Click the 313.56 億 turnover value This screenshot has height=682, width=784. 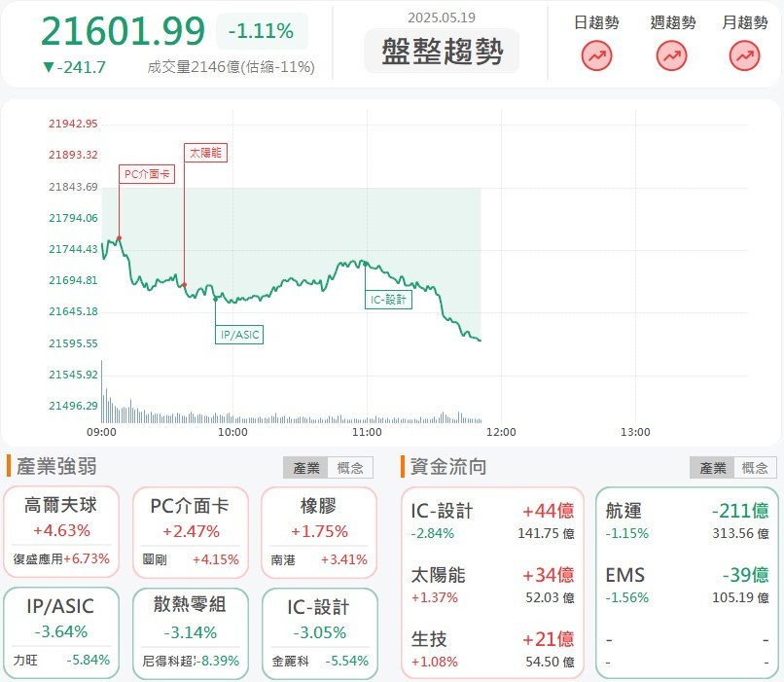tap(741, 533)
